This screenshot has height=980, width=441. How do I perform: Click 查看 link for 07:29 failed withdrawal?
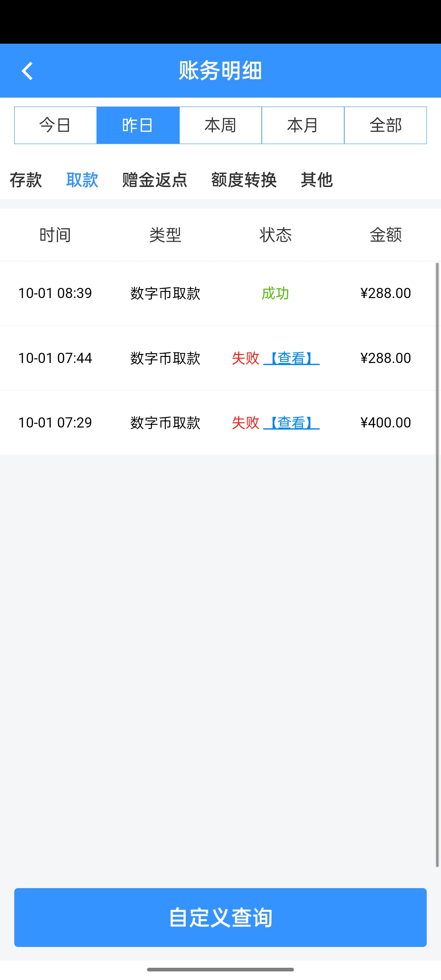point(292,423)
